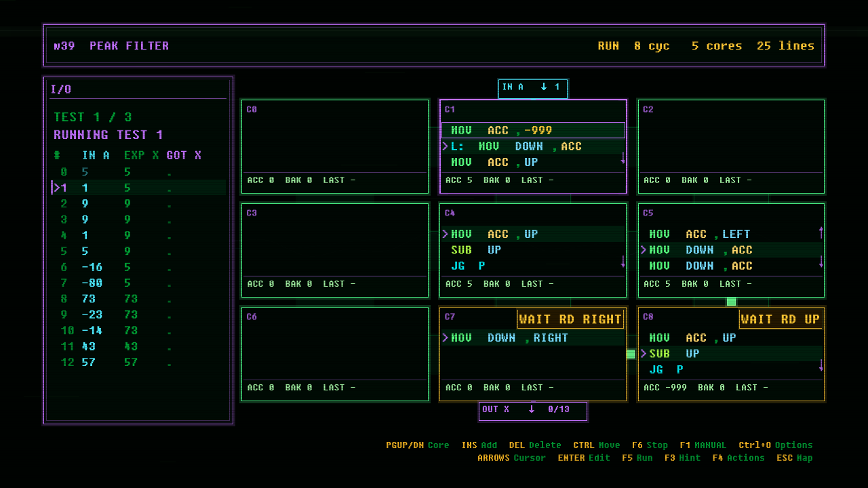The height and width of the screenshot is (488, 868).
Task: Select highlighted I/O row 1
Action: click(x=138, y=188)
